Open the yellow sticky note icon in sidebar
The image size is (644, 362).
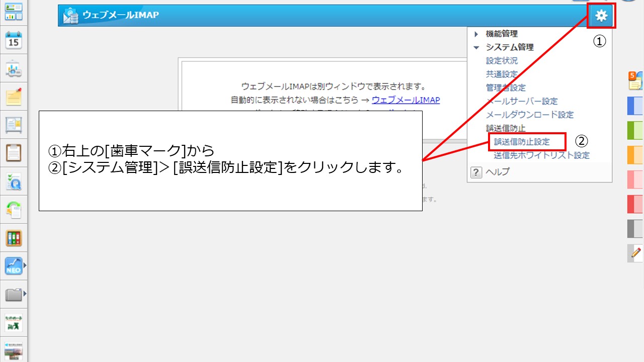click(14, 96)
